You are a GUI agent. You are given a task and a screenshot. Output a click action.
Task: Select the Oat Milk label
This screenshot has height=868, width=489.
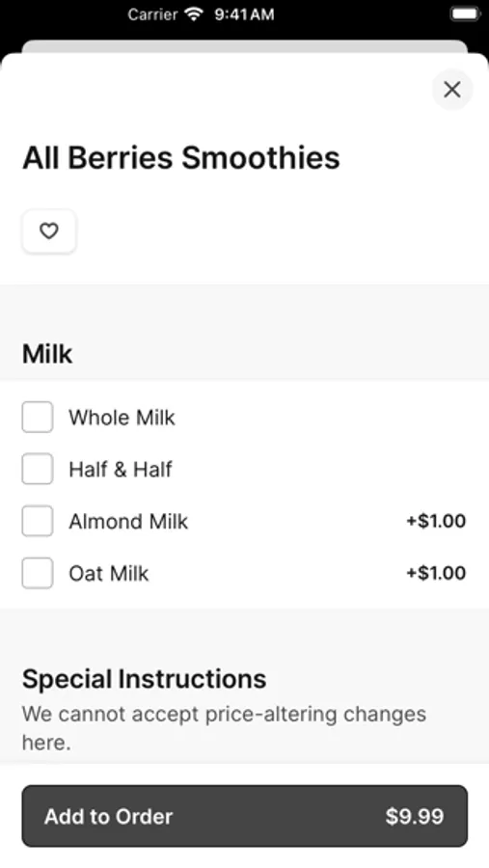[109, 574]
